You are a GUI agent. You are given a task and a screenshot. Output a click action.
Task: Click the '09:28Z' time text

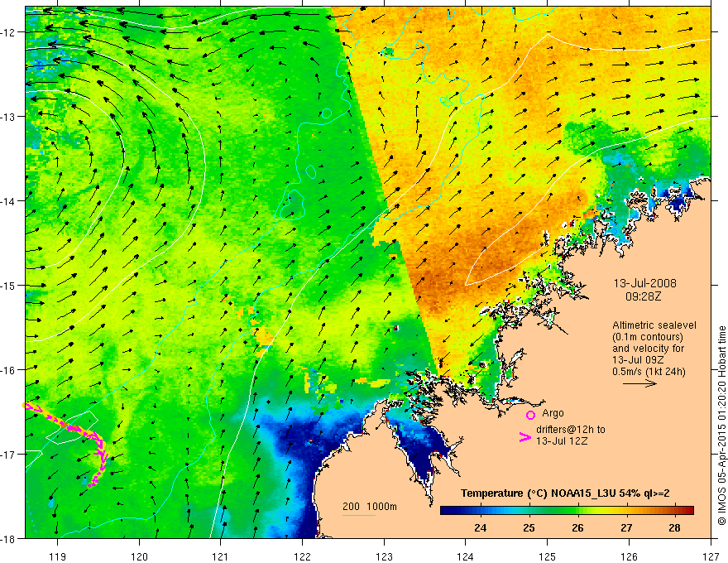643,296
